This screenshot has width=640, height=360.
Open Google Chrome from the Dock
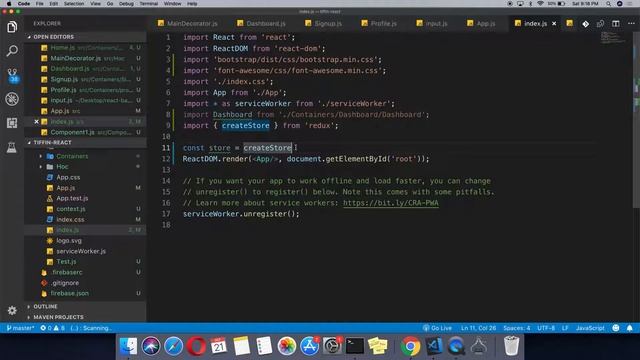click(410, 346)
